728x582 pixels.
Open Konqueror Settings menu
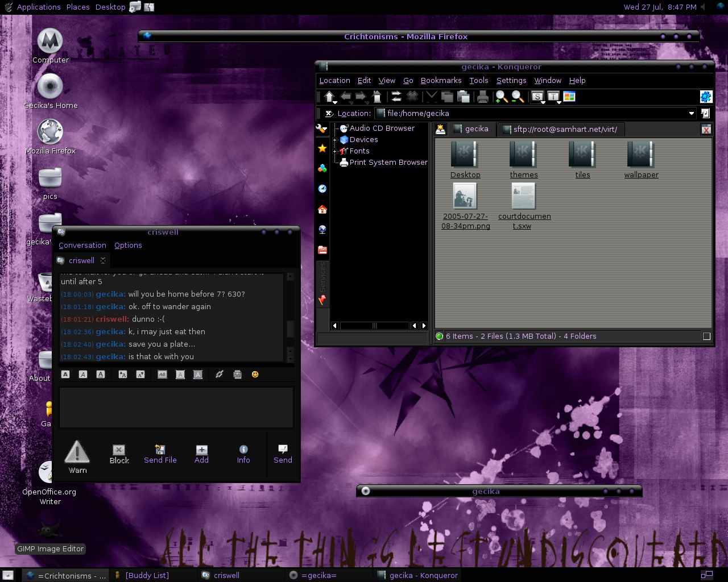[511, 81]
